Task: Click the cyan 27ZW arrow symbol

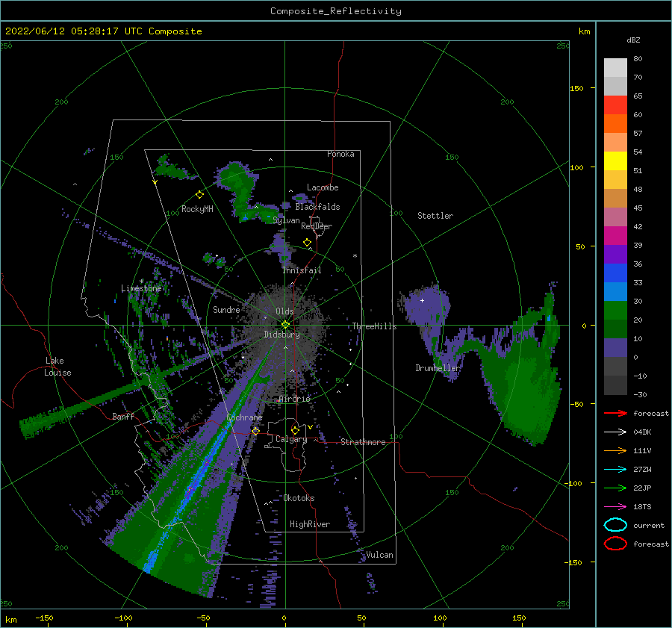Action: click(x=615, y=470)
